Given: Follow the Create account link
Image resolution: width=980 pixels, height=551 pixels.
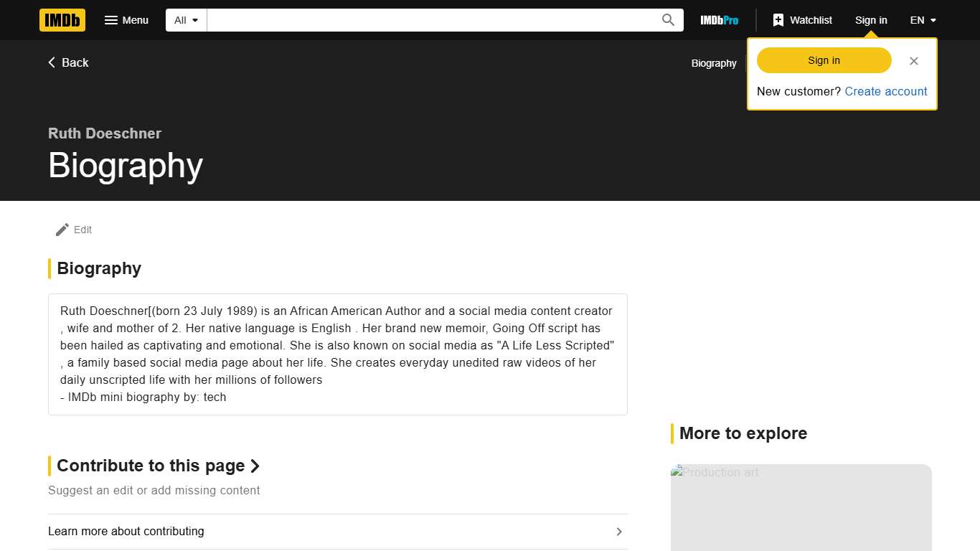Looking at the screenshot, I should coord(885,91).
